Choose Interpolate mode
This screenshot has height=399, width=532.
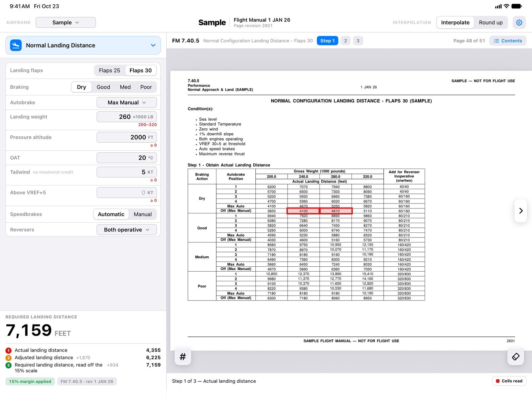[455, 22]
